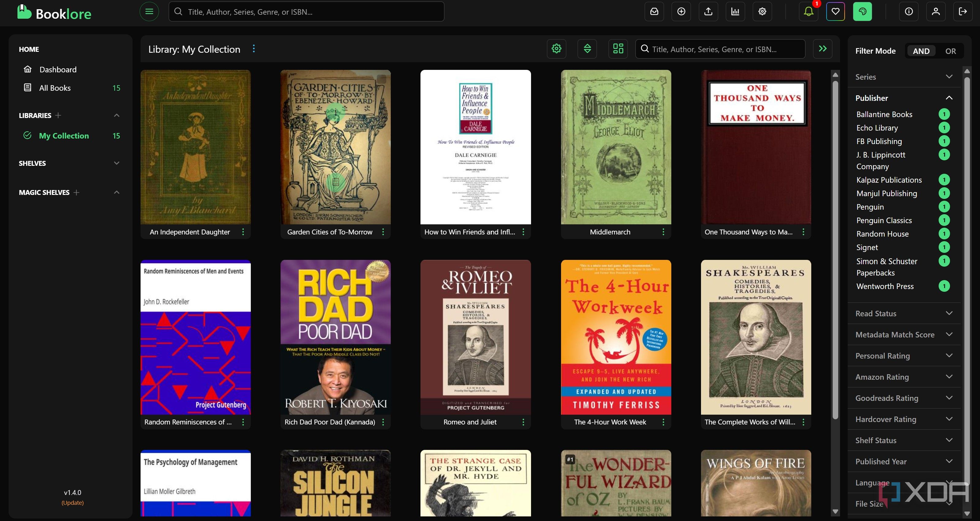Select My Collection library
The image size is (980, 521).
click(x=72, y=136)
